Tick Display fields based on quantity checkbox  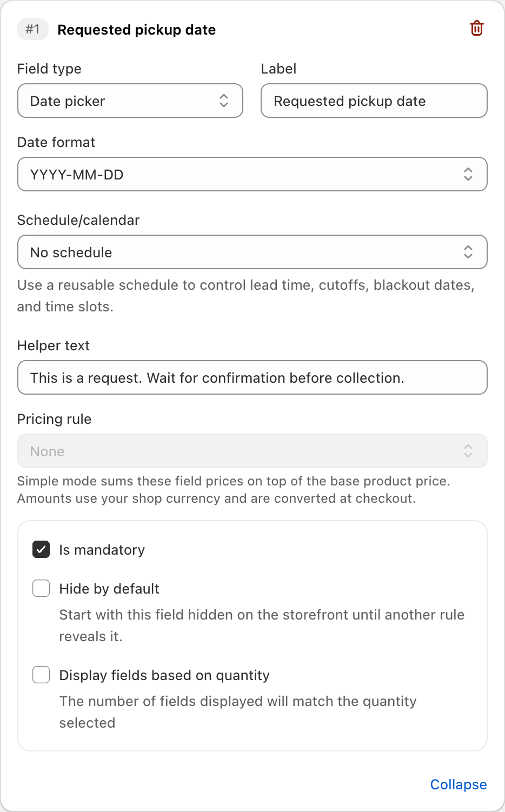(41, 675)
